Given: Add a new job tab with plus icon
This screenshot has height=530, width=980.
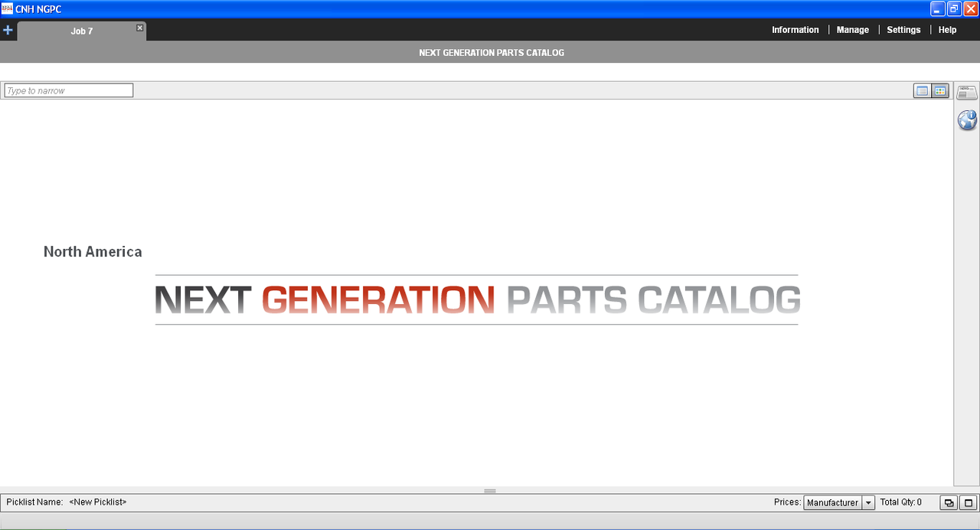Looking at the screenshot, I should click(x=8, y=30).
